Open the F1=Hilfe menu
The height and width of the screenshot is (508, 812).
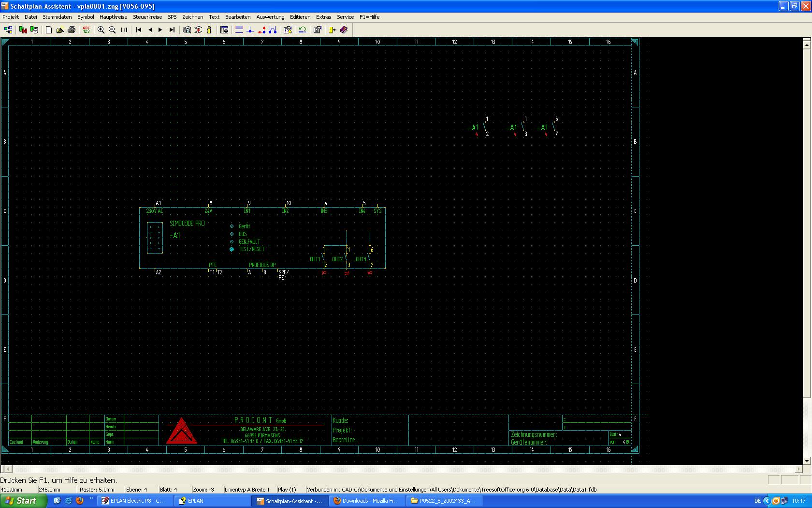tap(370, 17)
